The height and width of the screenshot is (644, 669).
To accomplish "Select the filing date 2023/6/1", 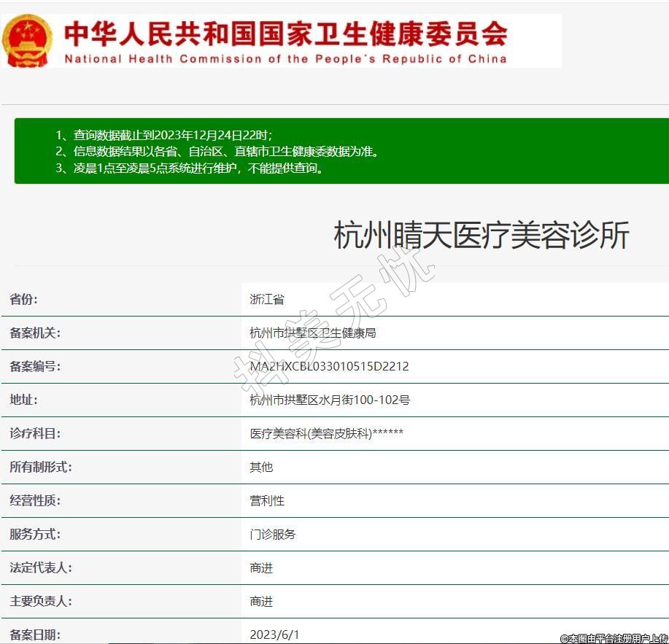I will (274, 635).
